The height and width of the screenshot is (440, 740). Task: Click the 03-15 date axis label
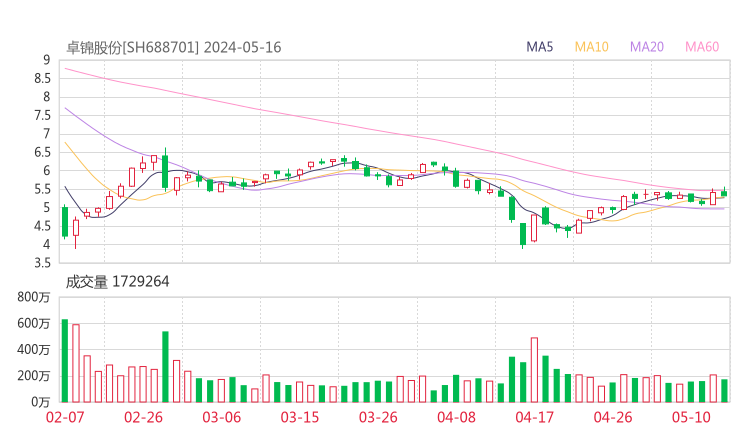(x=300, y=417)
